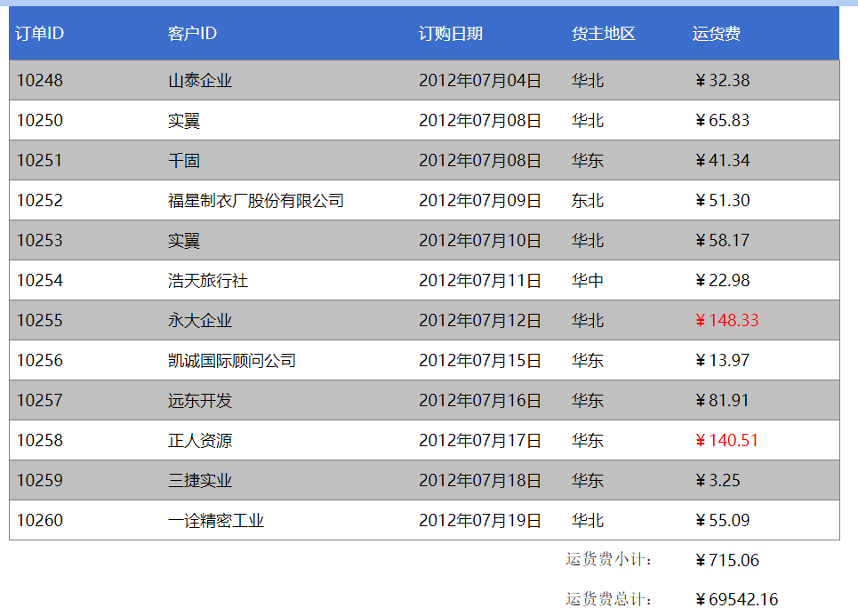Select order ID 10255 cell
858x616 pixels.
coord(40,320)
